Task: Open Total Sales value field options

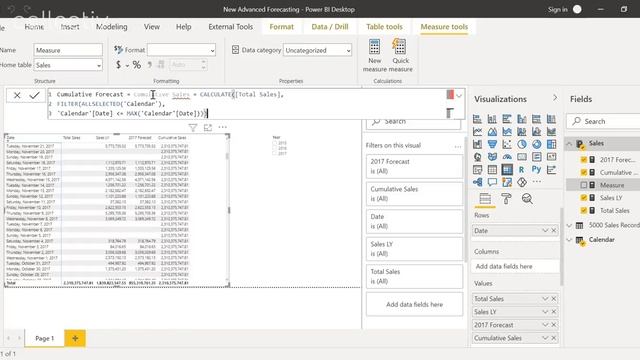Action: pos(545,299)
